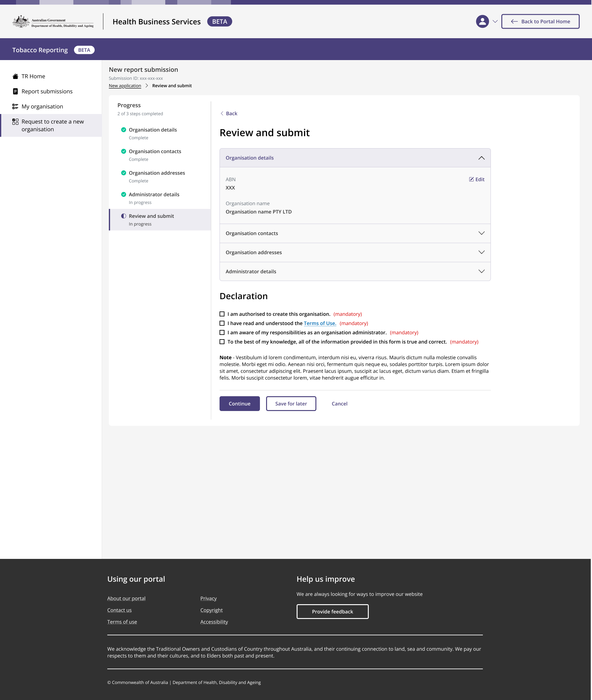The height and width of the screenshot is (700, 592).
Task: Click green check icon for Administrator details step
Action: click(124, 194)
